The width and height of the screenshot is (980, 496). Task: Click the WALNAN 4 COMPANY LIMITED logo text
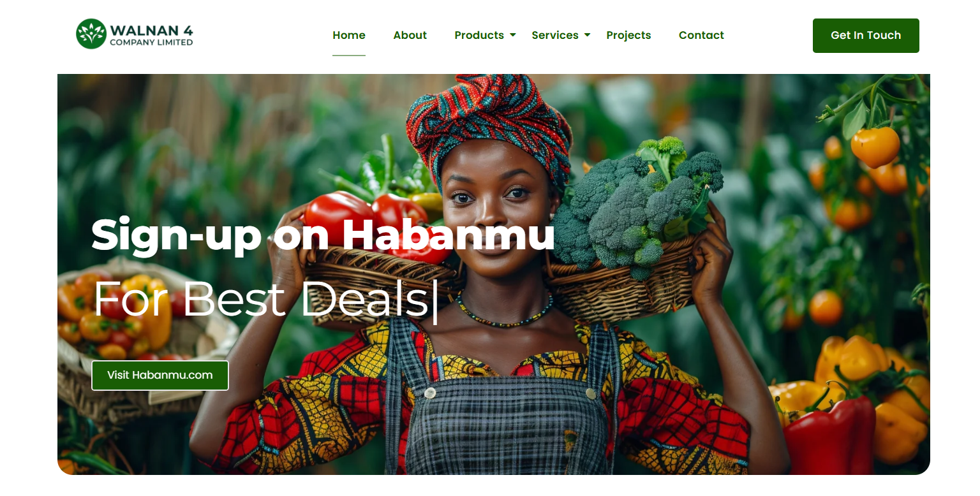[151, 36]
